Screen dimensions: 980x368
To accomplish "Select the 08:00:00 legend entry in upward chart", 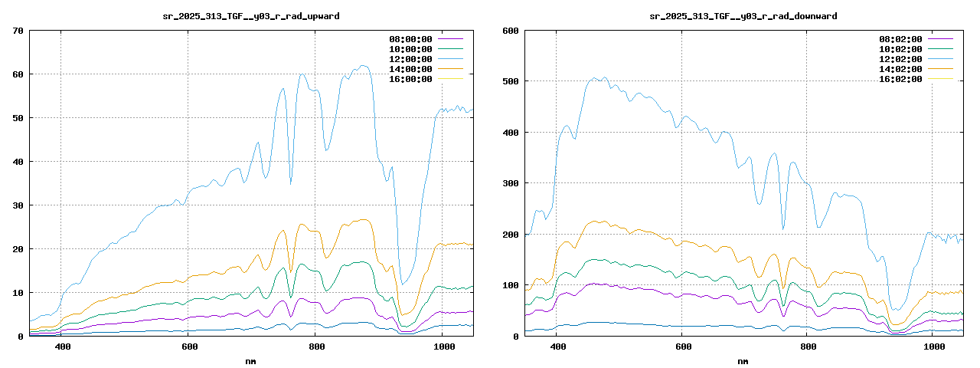I will click(410, 39).
